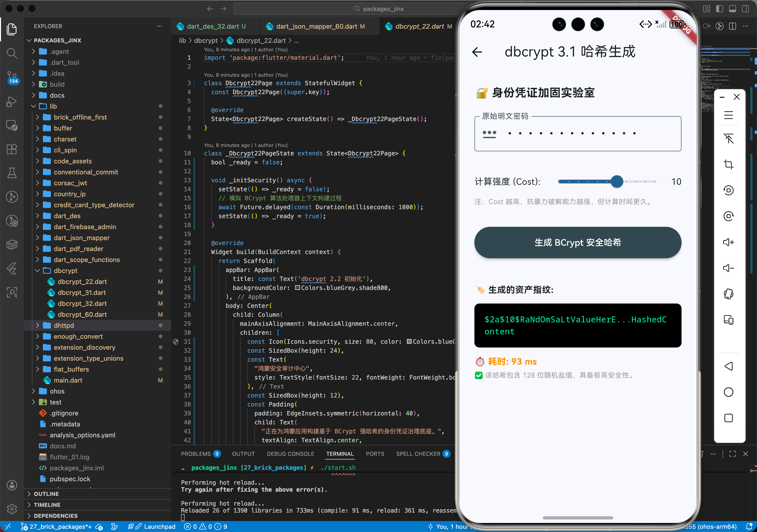
Task: Open the Search view in activity bar
Action: [x=12, y=53]
